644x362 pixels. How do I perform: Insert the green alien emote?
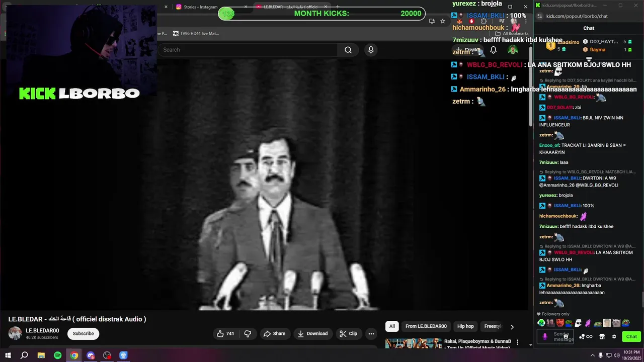541,323
